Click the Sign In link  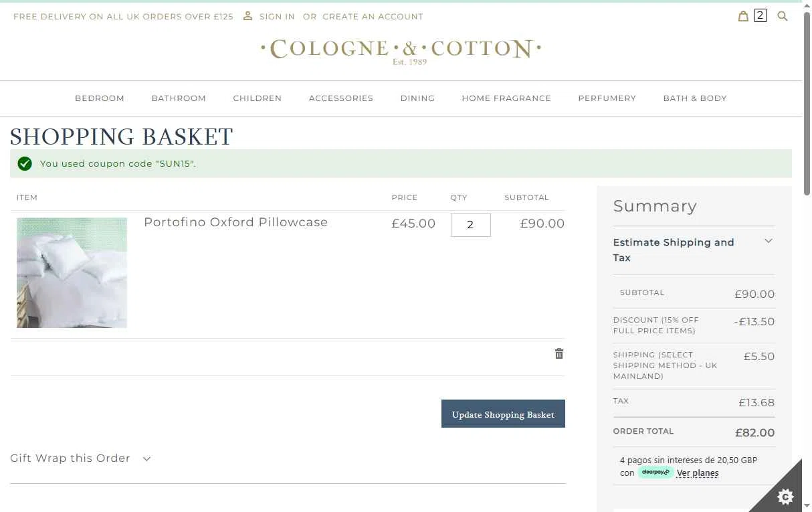pos(277,16)
